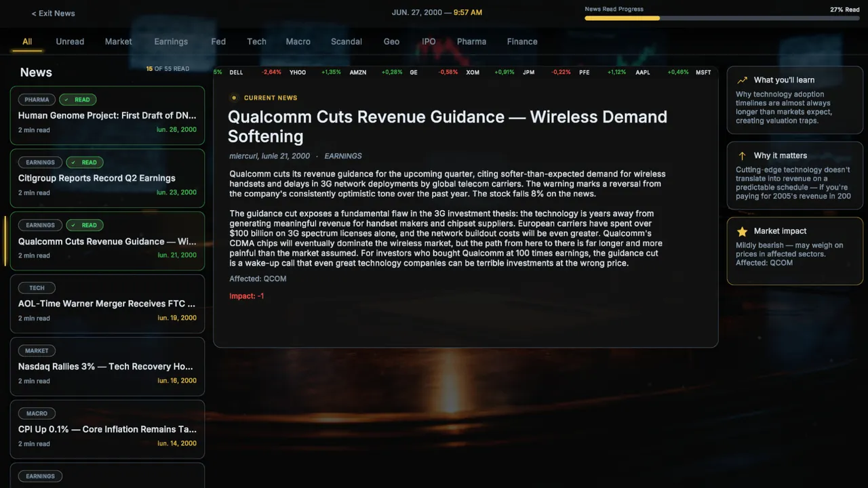This screenshot has width=868, height=488.
Task: Switch to the Fed tab
Action: [x=218, y=41]
